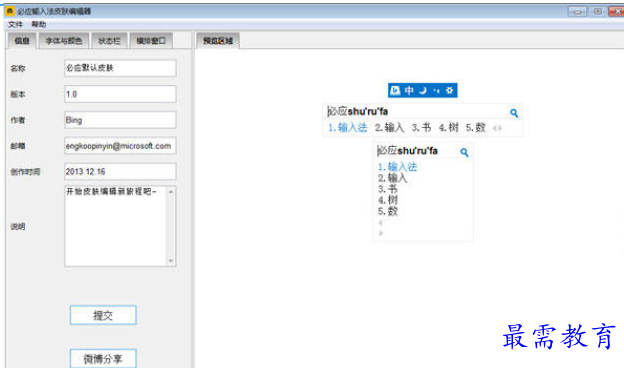Select candidate 4.树 in the vertical candidate list

click(388, 200)
